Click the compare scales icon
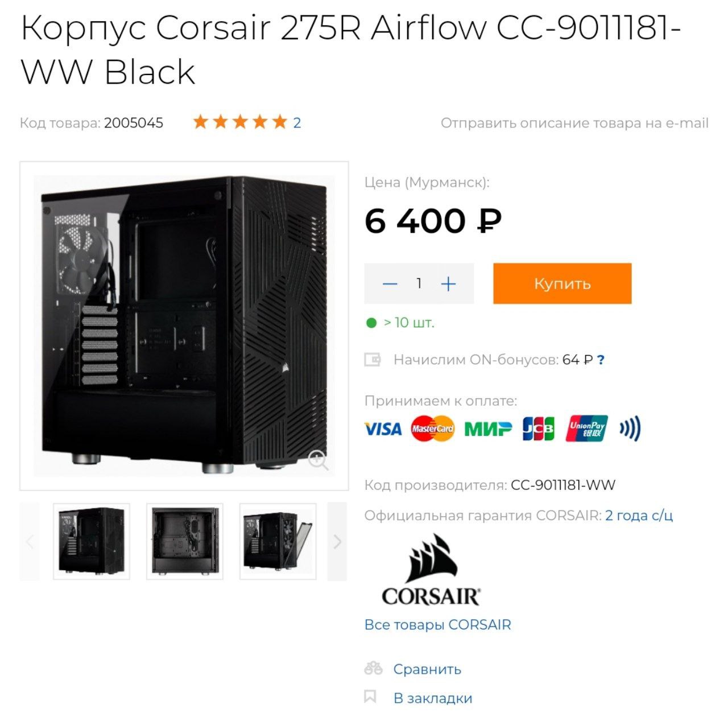The height and width of the screenshot is (725, 728). coord(373,668)
